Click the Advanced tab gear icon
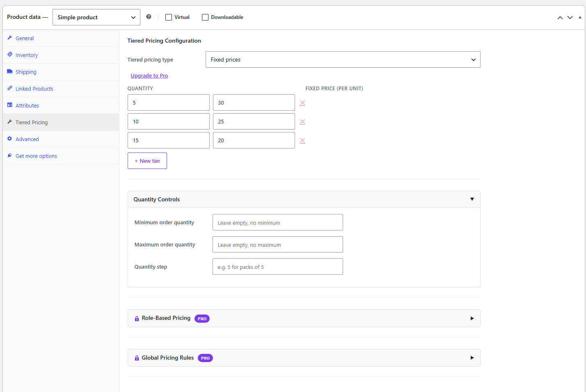586x392 pixels. click(x=10, y=139)
